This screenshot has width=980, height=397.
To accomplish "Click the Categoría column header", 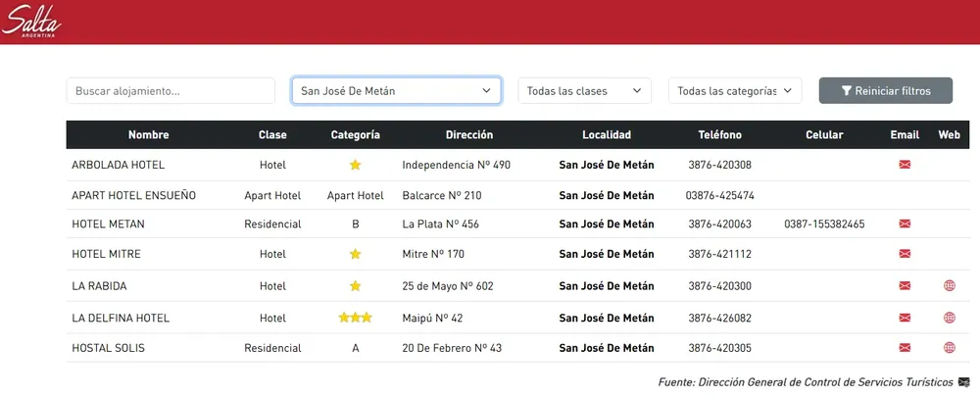I will pyautogui.click(x=355, y=135).
